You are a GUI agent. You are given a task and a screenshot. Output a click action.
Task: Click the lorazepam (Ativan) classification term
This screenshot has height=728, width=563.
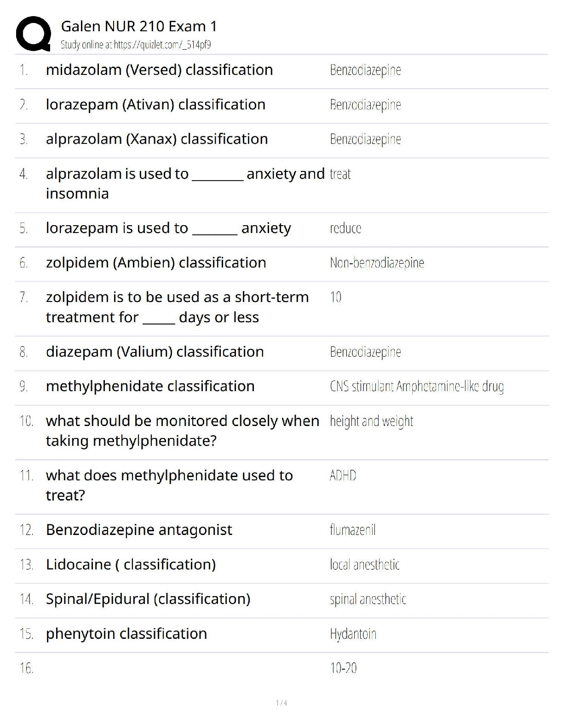coord(155,105)
